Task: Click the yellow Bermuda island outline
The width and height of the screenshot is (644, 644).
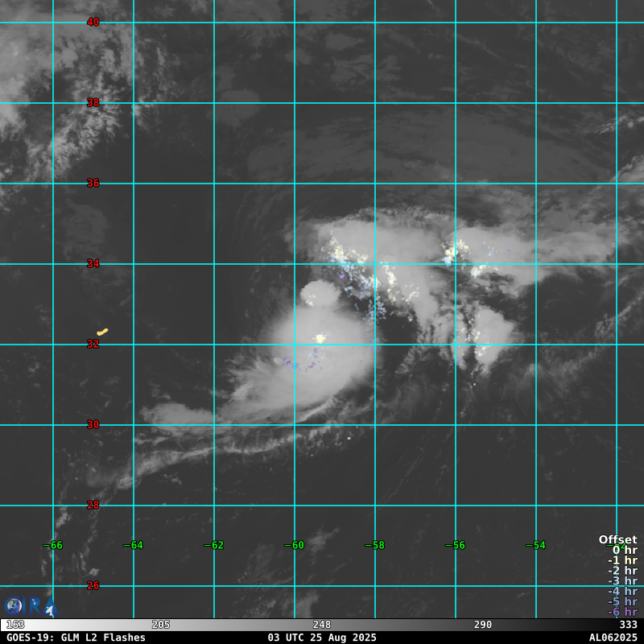Action: coord(102,332)
